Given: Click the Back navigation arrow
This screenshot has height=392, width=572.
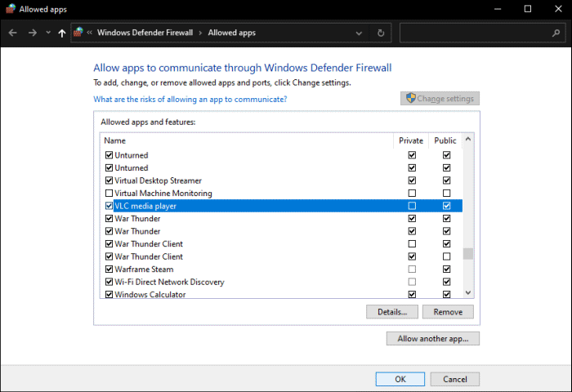Looking at the screenshot, I should pos(13,33).
